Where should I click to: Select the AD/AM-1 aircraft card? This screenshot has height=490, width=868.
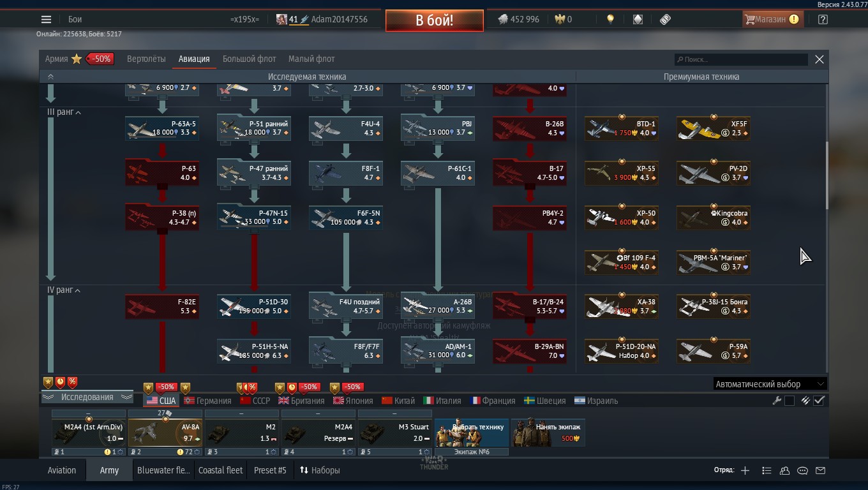coord(438,351)
